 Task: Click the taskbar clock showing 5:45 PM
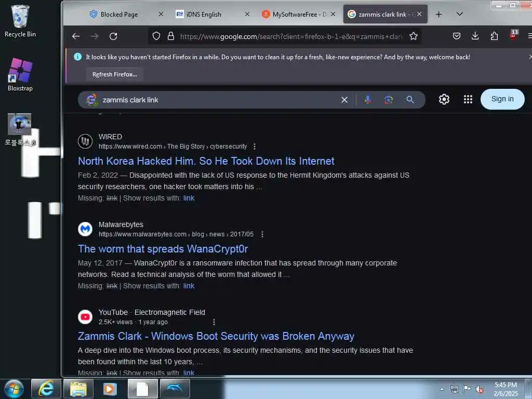coord(506,389)
